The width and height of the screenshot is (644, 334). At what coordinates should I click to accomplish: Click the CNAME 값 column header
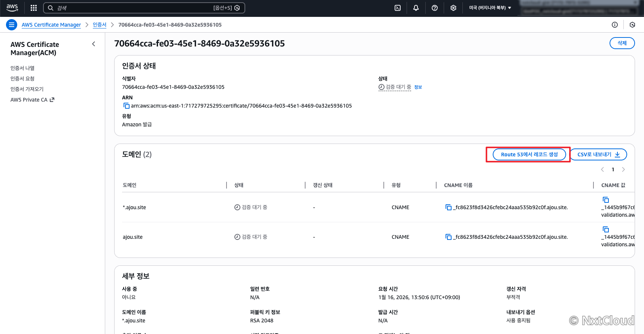tap(613, 185)
